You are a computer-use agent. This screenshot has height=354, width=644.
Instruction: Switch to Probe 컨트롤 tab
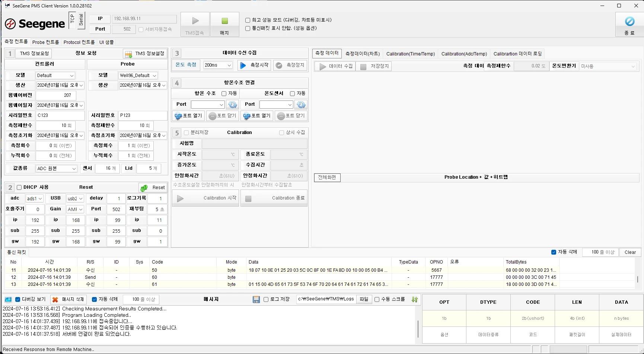[x=45, y=42]
